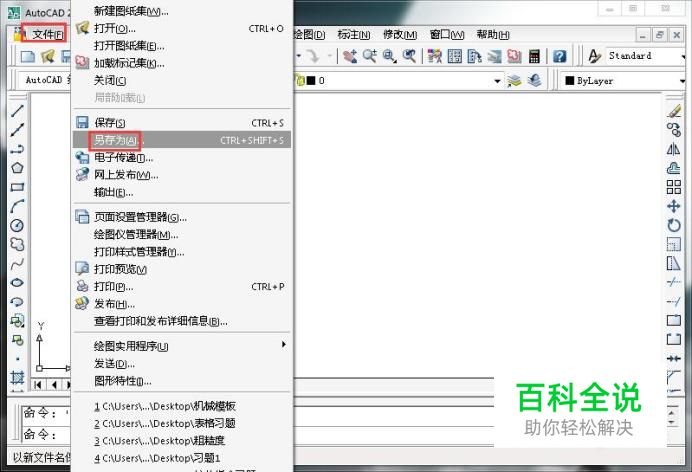Click the New drawing toolbar icon
692x472 pixels.
[x=28, y=56]
